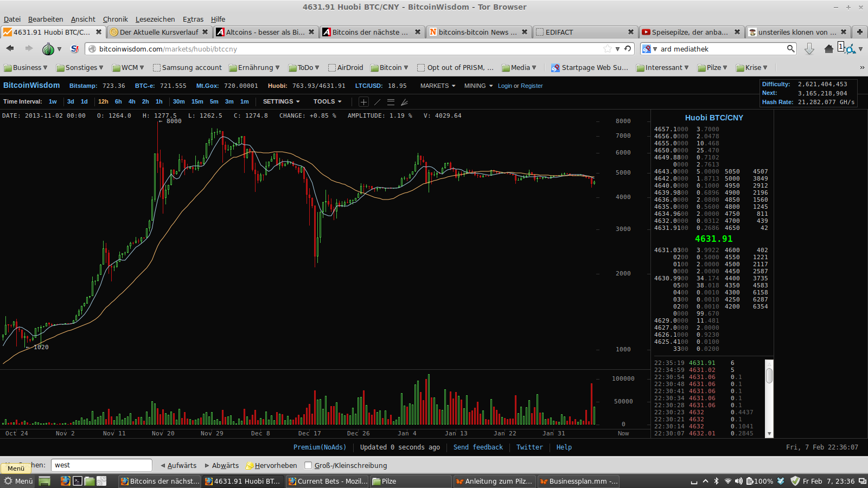Open the Chronik menu

click(x=115, y=19)
